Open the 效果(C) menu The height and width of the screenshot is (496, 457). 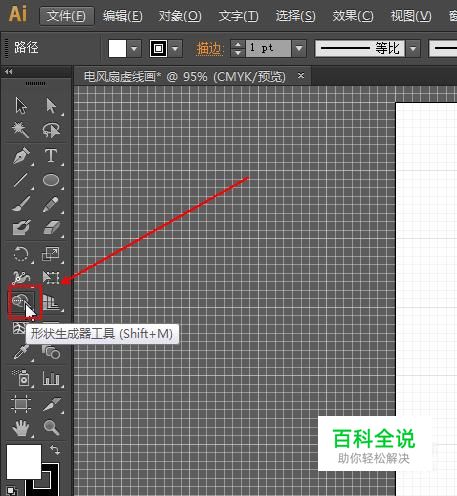(353, 16)
